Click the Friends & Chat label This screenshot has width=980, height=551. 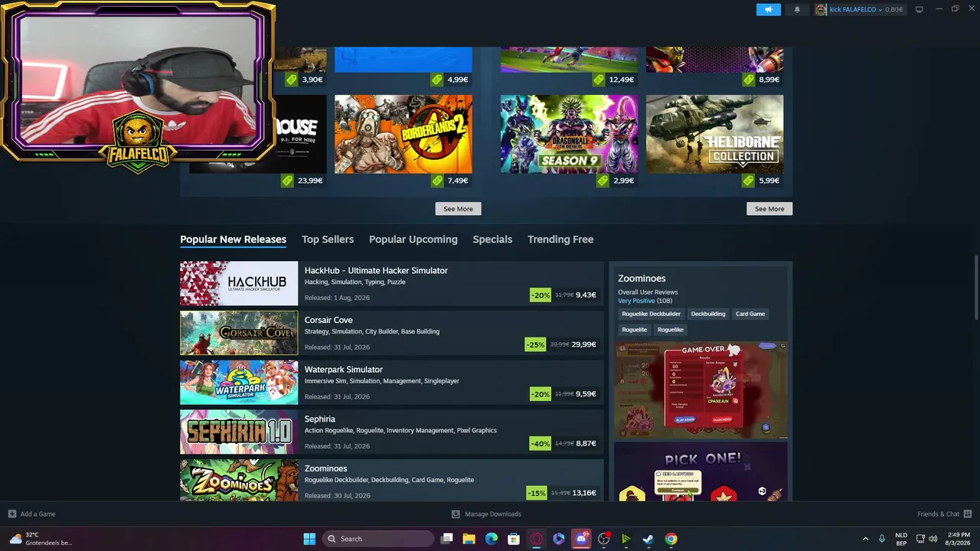click(938, 514)
